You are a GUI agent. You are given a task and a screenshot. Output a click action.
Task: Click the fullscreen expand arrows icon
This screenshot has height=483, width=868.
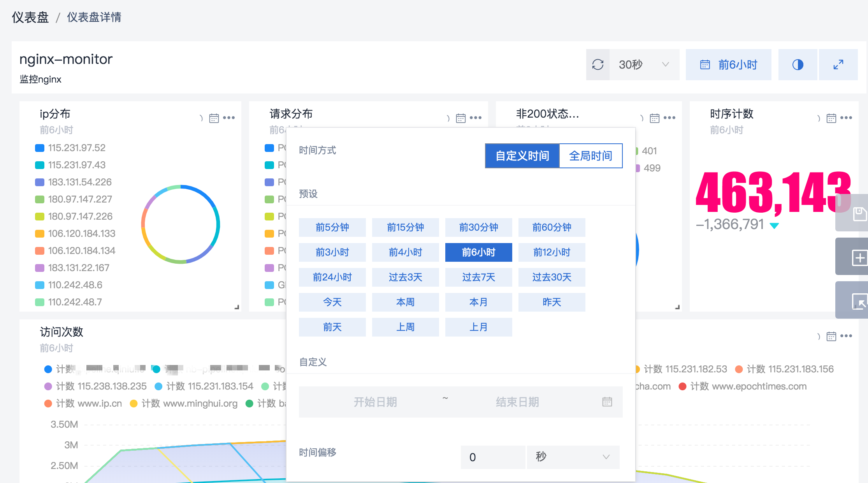[x=838, y=65]
